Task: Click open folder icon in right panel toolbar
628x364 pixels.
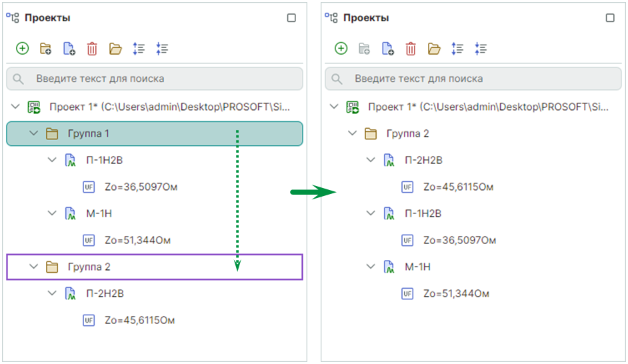Action: (434, 48)
